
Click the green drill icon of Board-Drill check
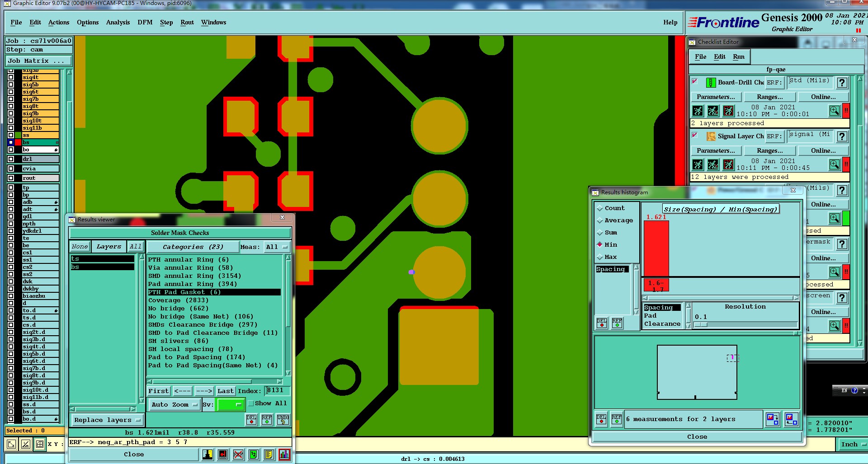pyautogui.click(x=711, y=83)
